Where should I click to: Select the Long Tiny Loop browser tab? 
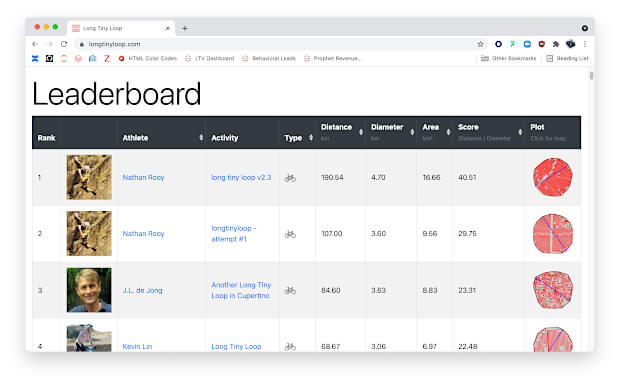point(121,28)
